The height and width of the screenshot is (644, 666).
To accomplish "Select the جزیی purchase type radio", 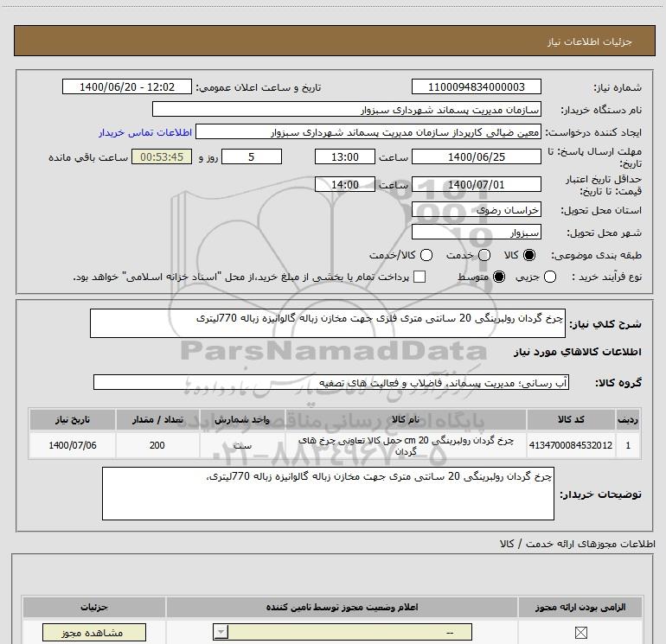I will (549, 277).
